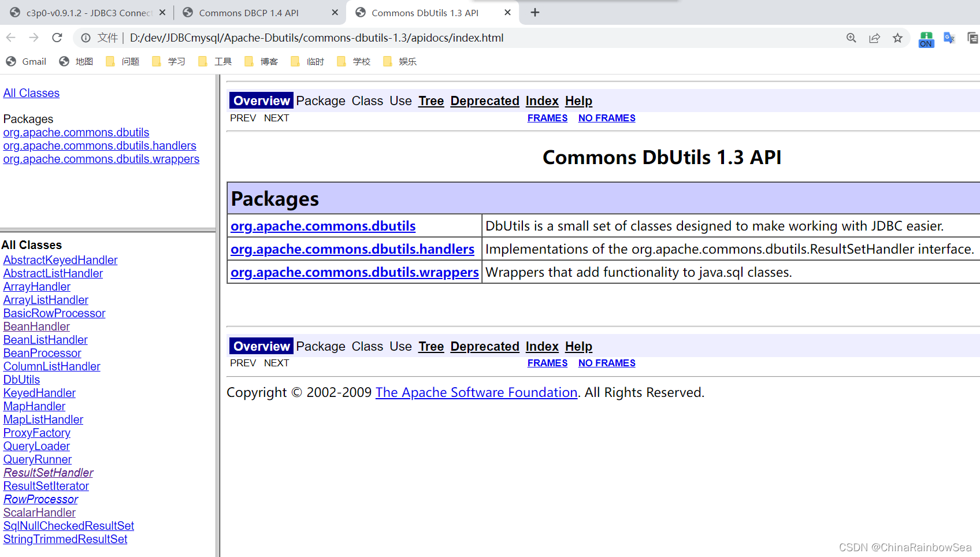Click Tree in the bottom navigation bar
Viewport: 980px width, 557px height.
tap(431, 346)
